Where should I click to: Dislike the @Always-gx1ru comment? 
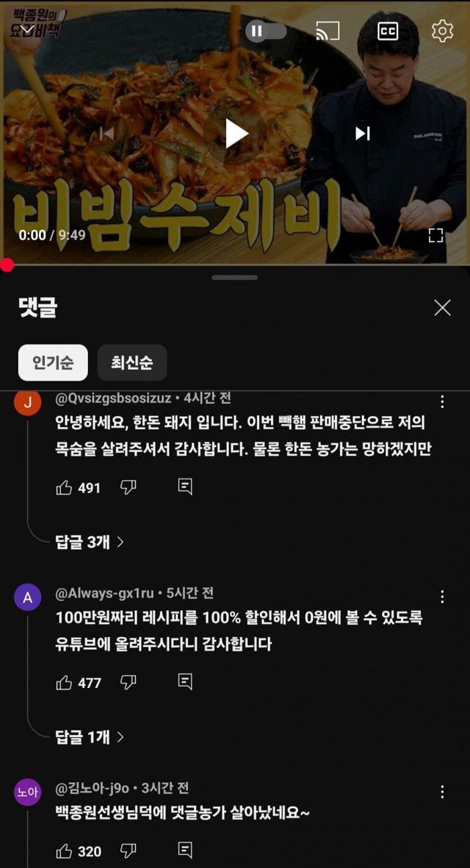[129, 683]
